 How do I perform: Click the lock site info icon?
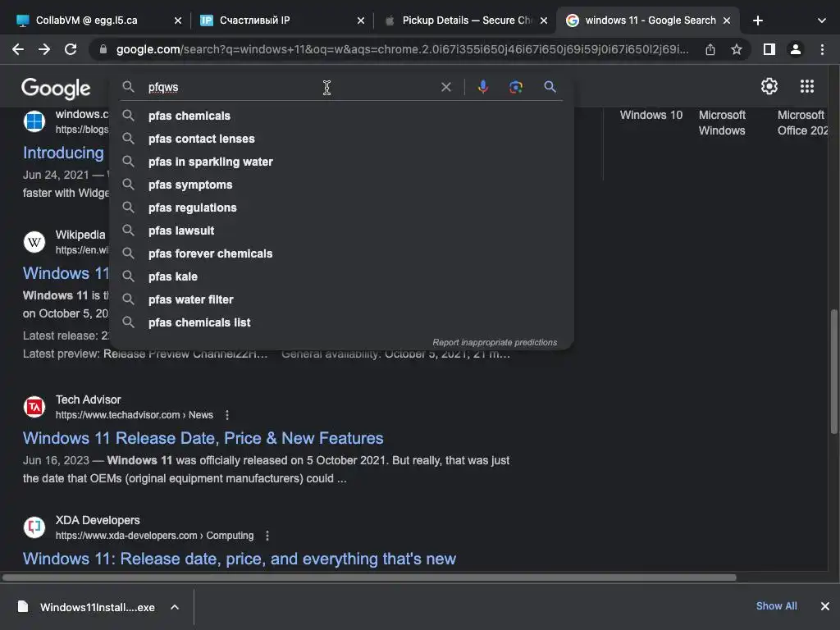pos(103,49)
